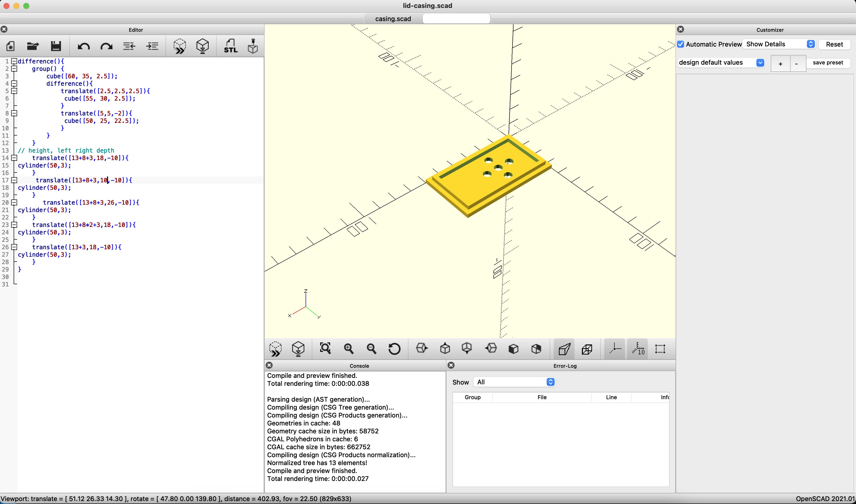
Task: Click the Group column header in Error-Log
Action: (x=473, y=397)
